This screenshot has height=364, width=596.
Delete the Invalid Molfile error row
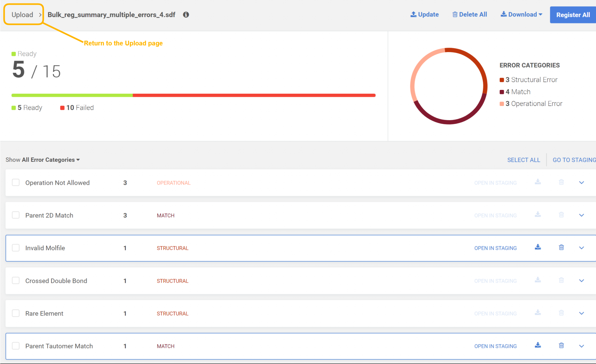561,247
